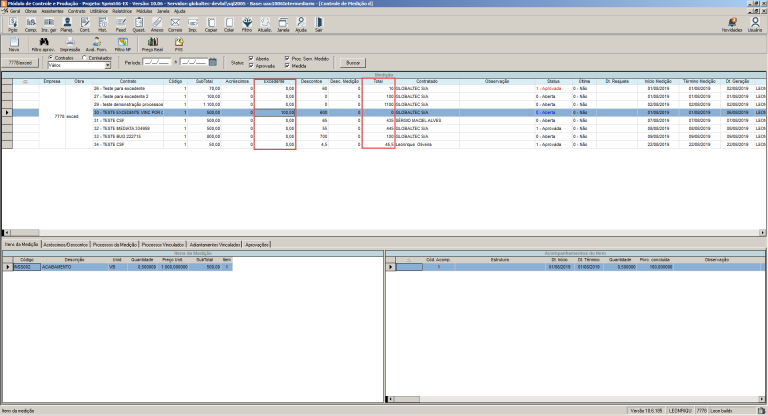Click the Novo toolbar icon

13,43
